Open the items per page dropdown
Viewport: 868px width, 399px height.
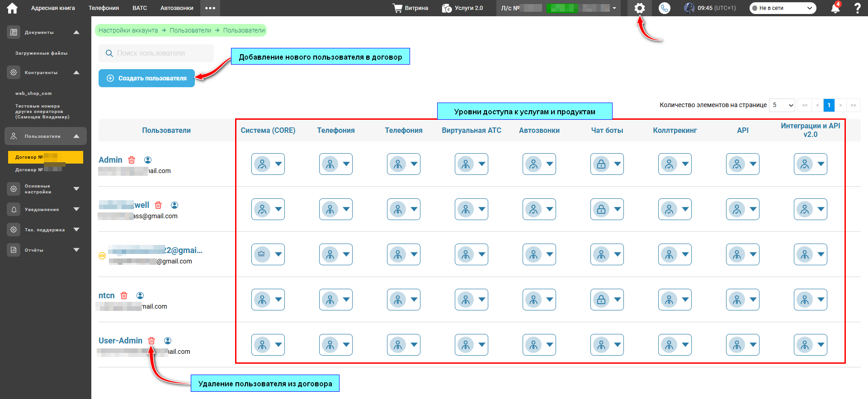click(782, 105)
